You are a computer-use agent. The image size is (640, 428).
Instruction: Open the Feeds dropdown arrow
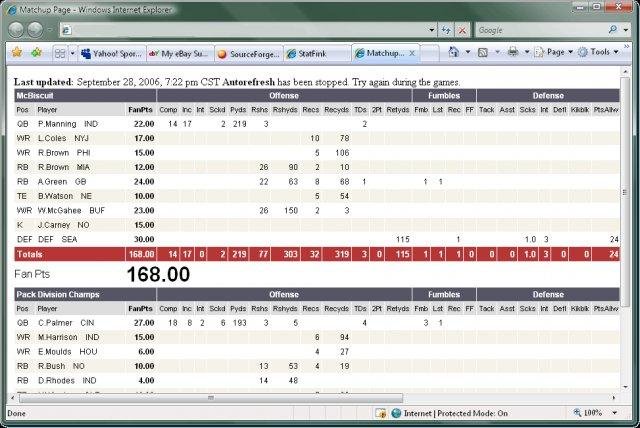point(497,52)
